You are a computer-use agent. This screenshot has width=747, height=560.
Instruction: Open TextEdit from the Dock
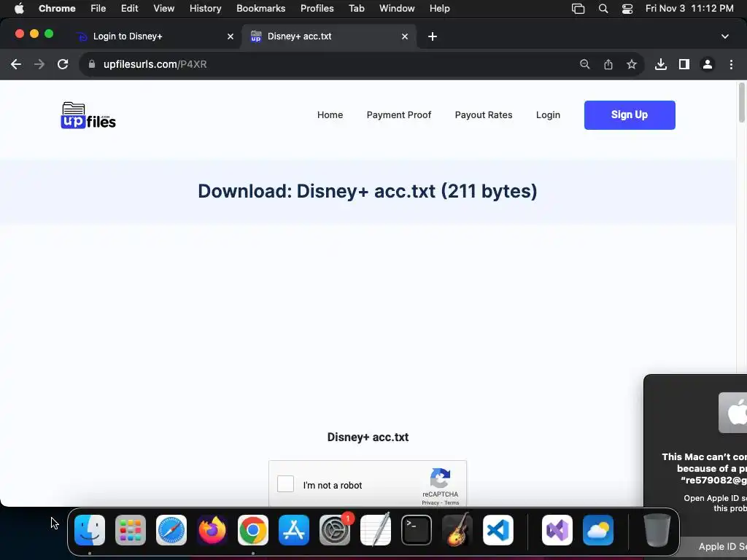coord(376,530)
